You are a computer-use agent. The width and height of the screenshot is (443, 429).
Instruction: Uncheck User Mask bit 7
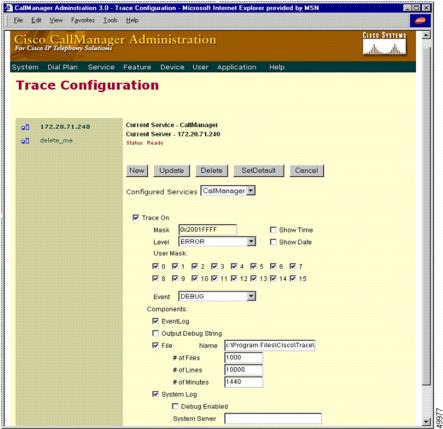(293, 266)
